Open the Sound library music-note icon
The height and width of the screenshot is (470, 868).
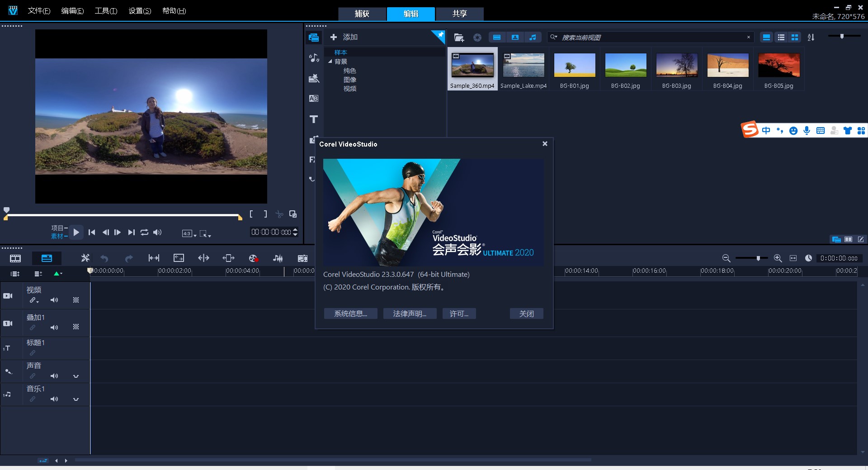[314, 58]
